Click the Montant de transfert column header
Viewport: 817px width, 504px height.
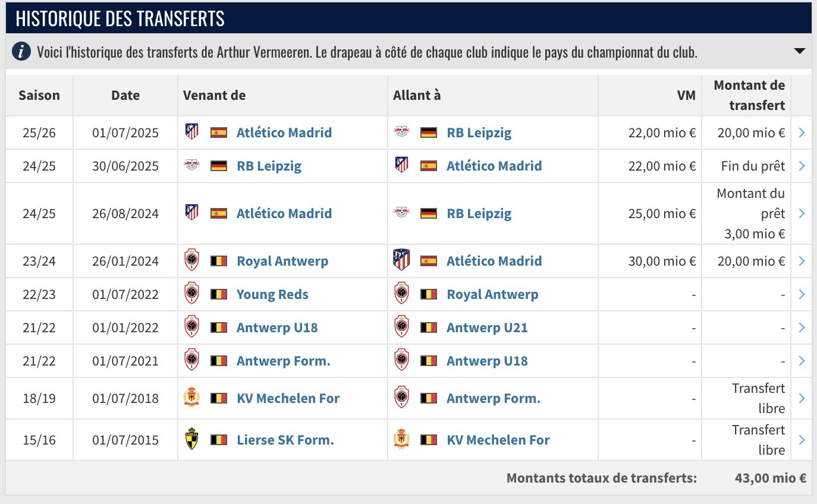[749, 95]
